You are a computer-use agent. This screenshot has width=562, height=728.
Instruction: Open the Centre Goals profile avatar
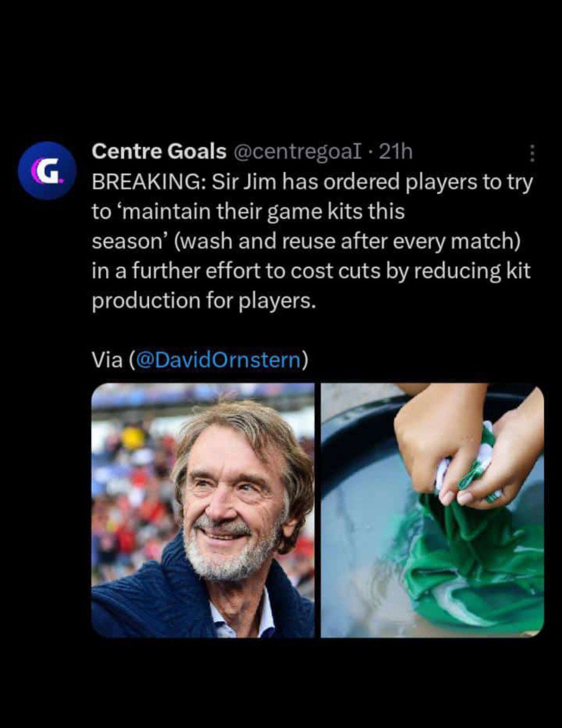tap(47, 171)
